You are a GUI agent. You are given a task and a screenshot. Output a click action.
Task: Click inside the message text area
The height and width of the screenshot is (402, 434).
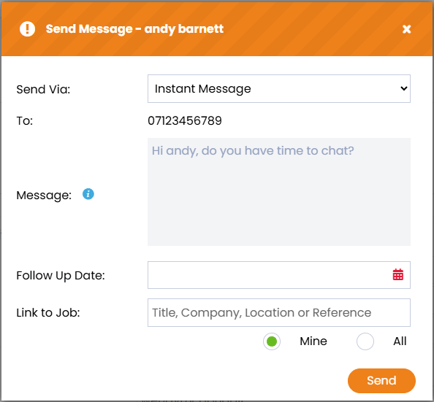point(279,192)
